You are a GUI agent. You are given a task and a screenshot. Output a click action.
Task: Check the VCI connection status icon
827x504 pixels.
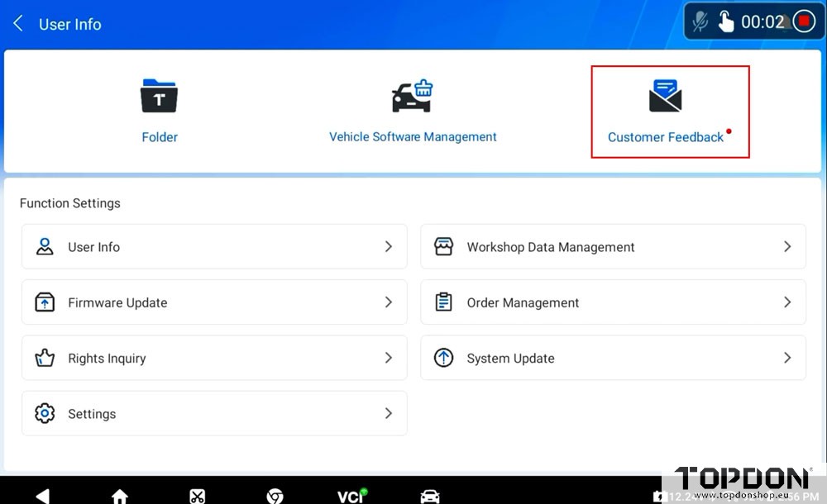351,496
